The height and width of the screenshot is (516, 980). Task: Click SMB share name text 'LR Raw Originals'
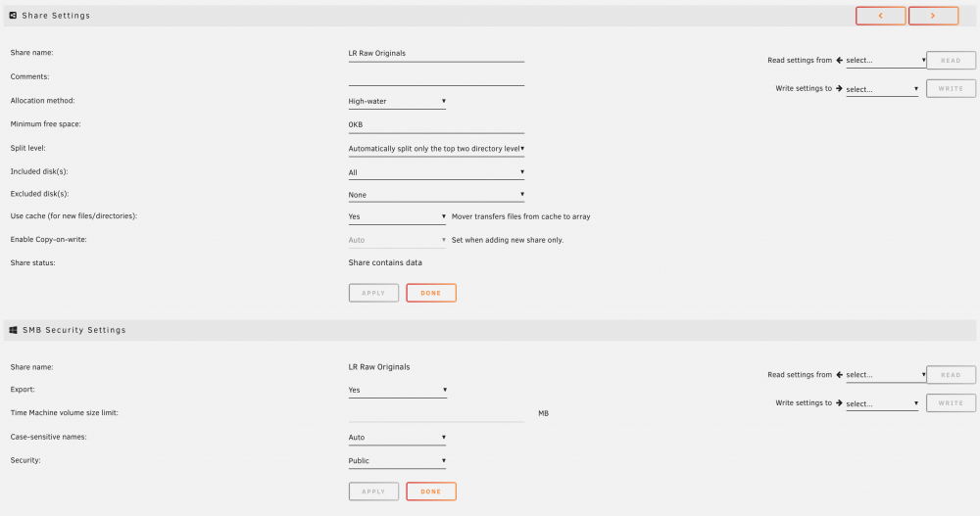378,367
